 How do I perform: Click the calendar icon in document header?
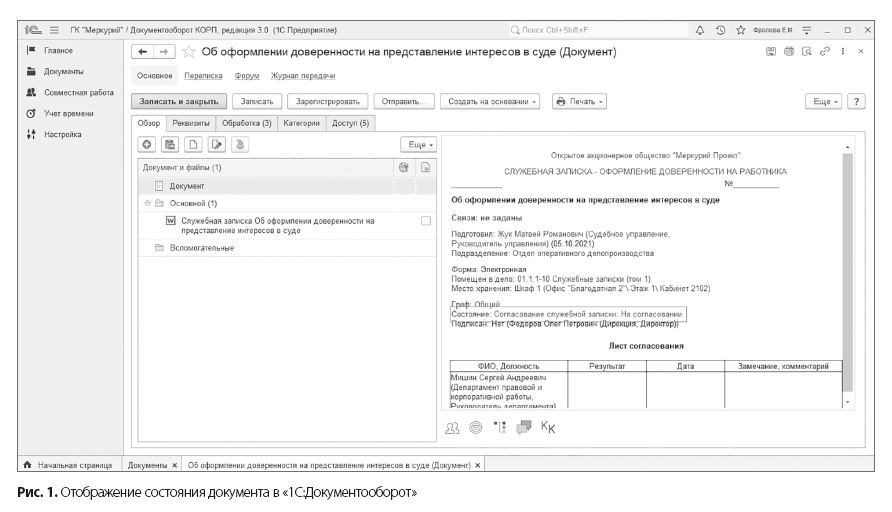[x=788, y=52]
